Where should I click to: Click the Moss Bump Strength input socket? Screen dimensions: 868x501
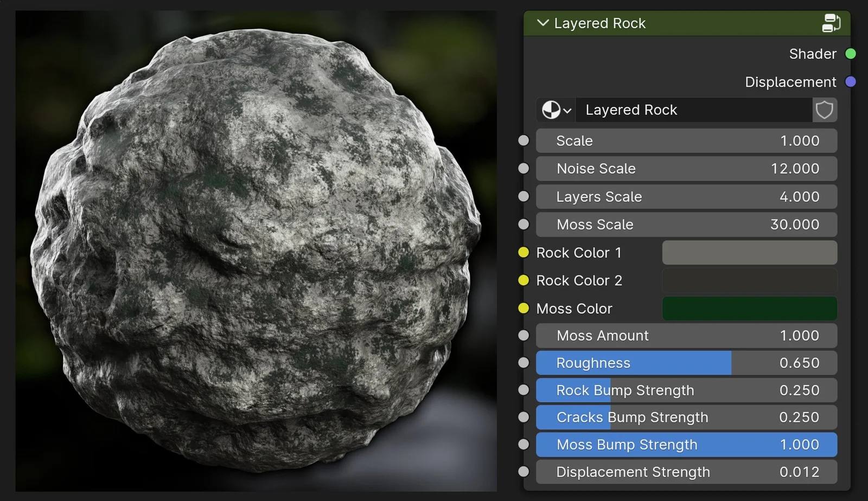pos(524,444)
